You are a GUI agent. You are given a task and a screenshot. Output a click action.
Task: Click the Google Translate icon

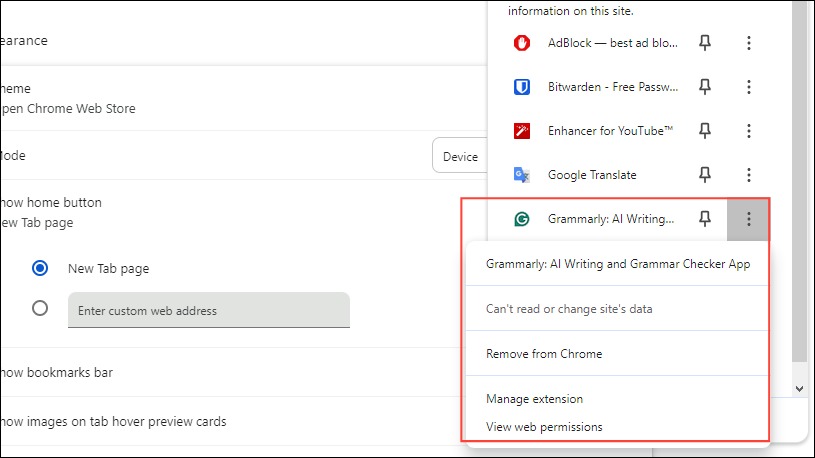[521, 175]
